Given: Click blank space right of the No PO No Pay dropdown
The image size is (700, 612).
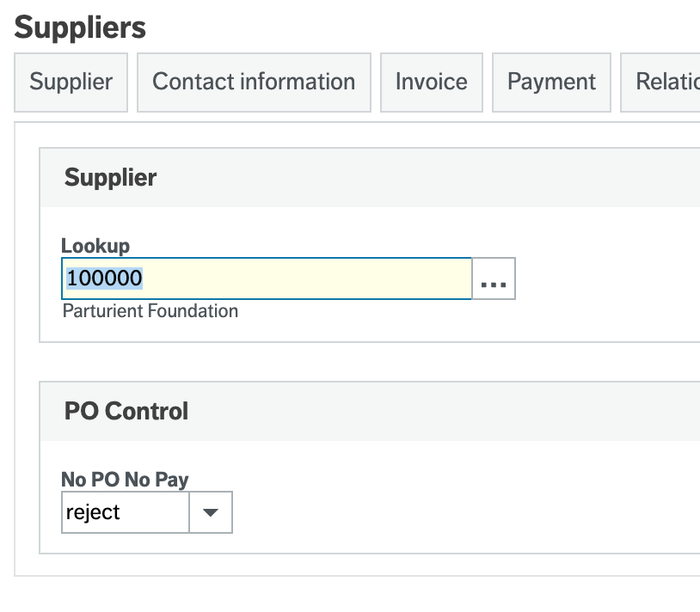Looking at the screenshot, I should tap(430, 512).
